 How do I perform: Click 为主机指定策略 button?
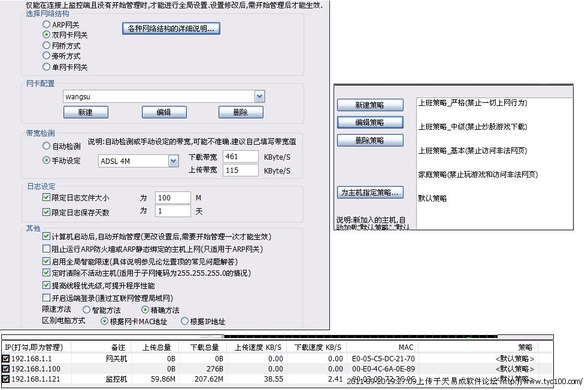pyautogui.click(x=369, y=193)
